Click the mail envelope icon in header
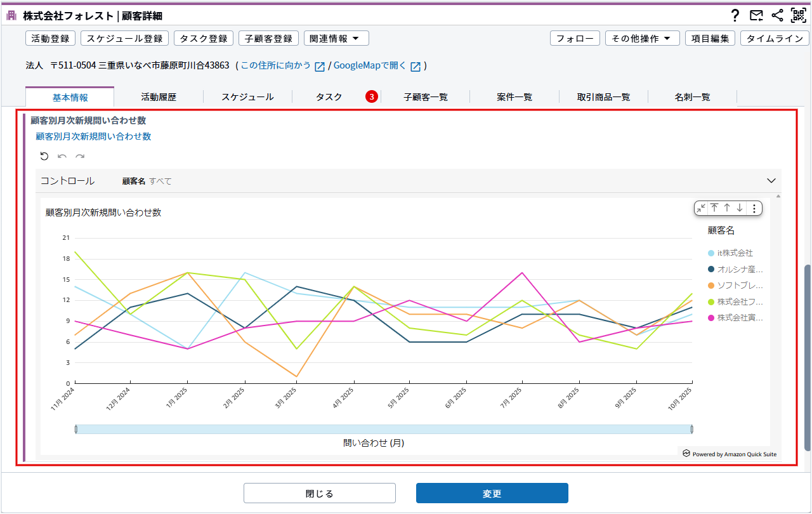Screen dimensions: 812x514 756,15
